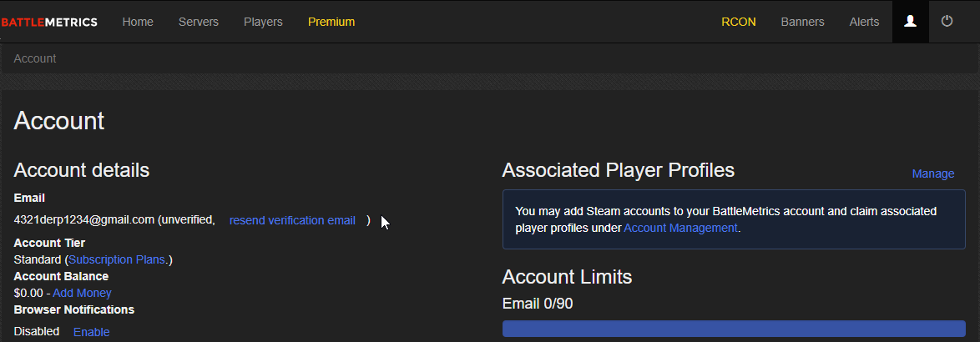Click the Email 0/90 limit progress bar
Screen dimensions: 980x342
pos(734,329)
